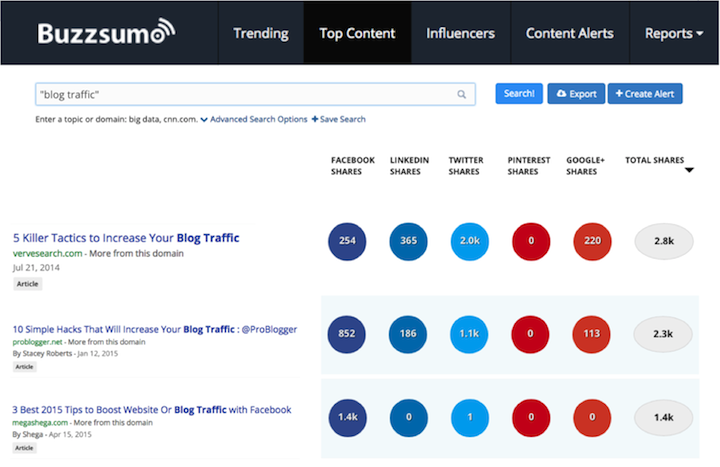Click the magnifier icon in search box
Screen dimensions: 720x467
(461, 94)
